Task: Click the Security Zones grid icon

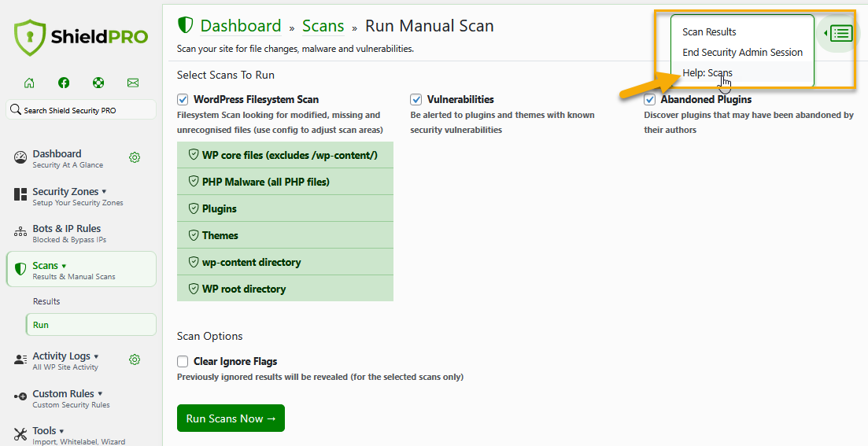Action: [20, 194]
